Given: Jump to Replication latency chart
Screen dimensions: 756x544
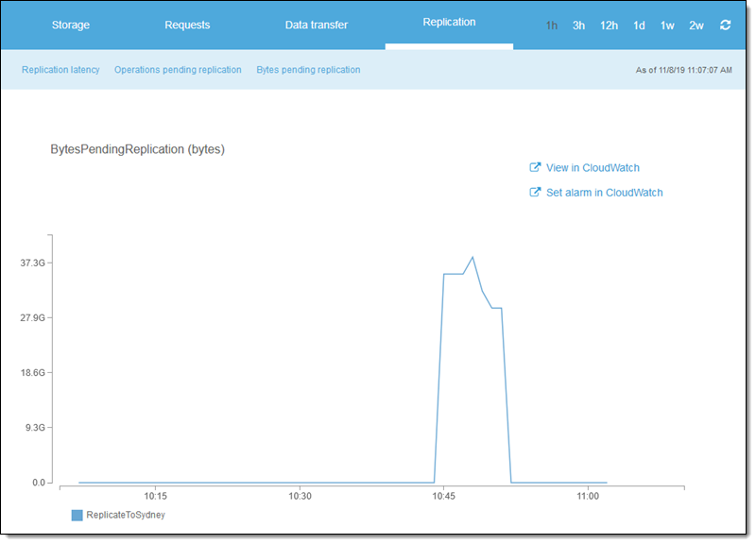Looking at the screenshot, I should (x=60, y=70).
